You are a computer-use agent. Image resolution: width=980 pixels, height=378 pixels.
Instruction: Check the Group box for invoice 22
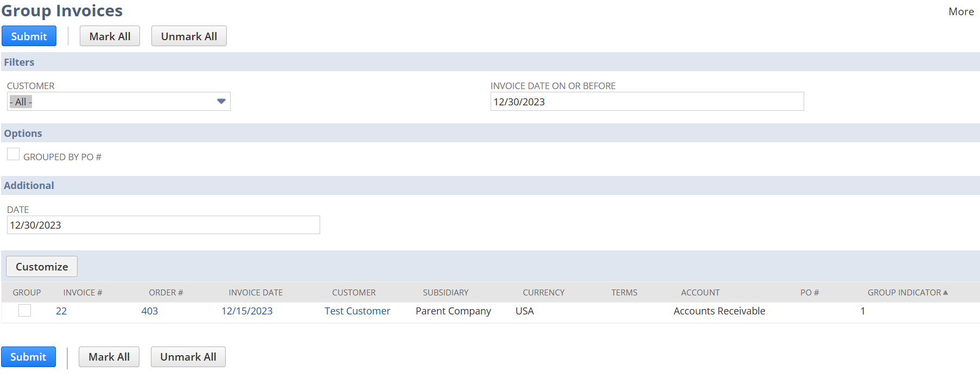(x=25, y=311)
